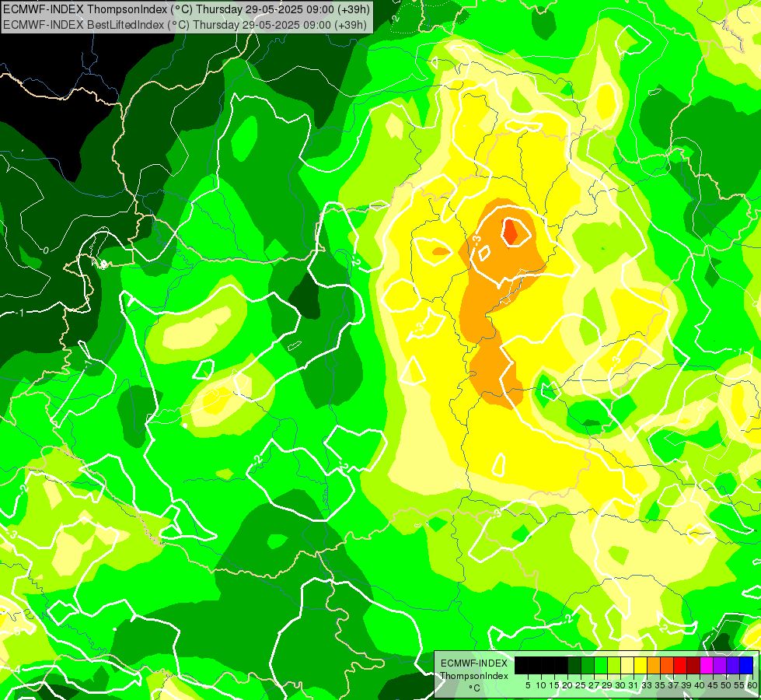Click the yellow-green 29–30 legend swatch
Screen dimensions: 761x700
pyautogui.click(x=614, y=665)
